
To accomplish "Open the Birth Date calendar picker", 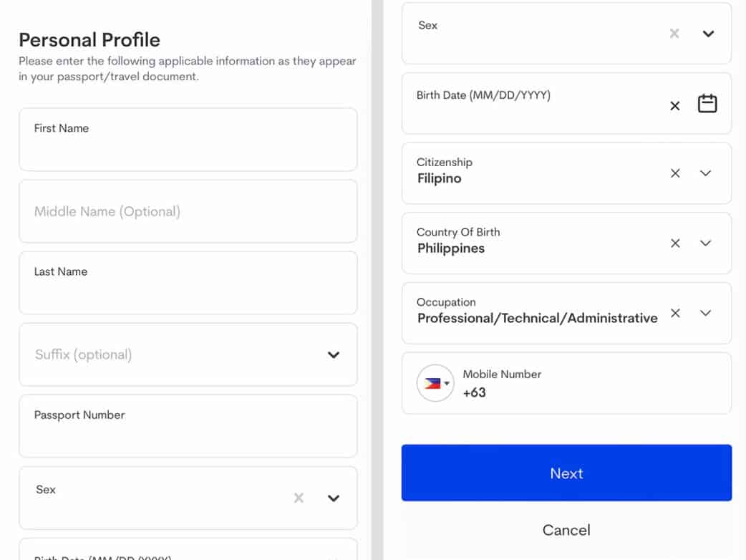I will coord(707,104).
